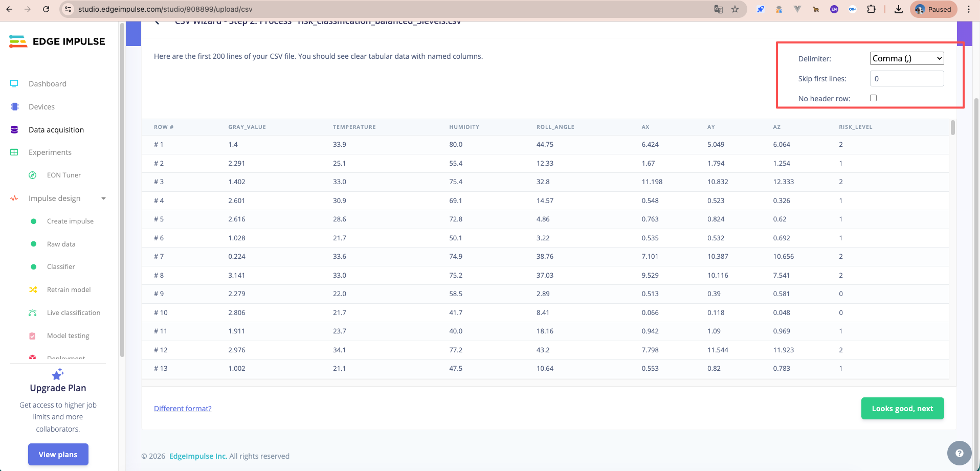Click the Looks good, next button
This screenshot has height=471, width=980.
click(902, 409)
